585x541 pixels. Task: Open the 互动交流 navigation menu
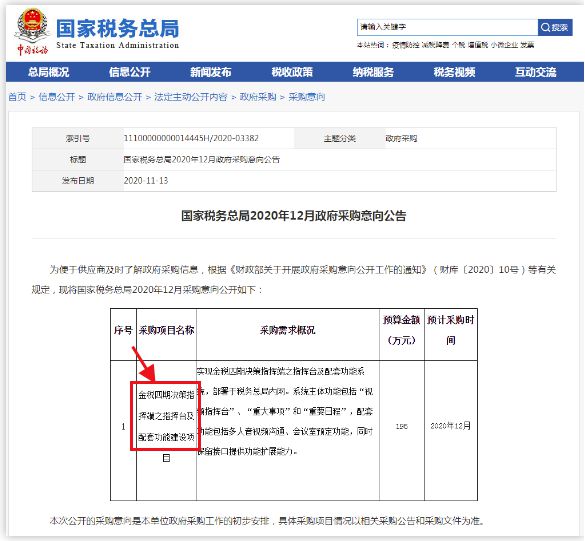(536, 72)
